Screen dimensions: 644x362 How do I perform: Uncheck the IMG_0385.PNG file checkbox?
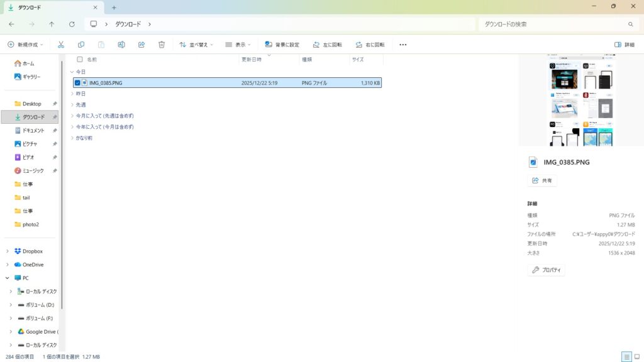pos(77,82)
